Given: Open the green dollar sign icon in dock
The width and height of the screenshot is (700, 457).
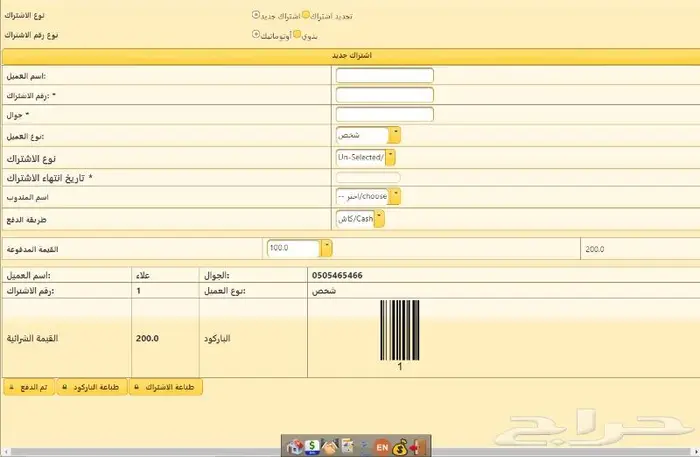Looking at the screenshot, I should tap(312, 446).
